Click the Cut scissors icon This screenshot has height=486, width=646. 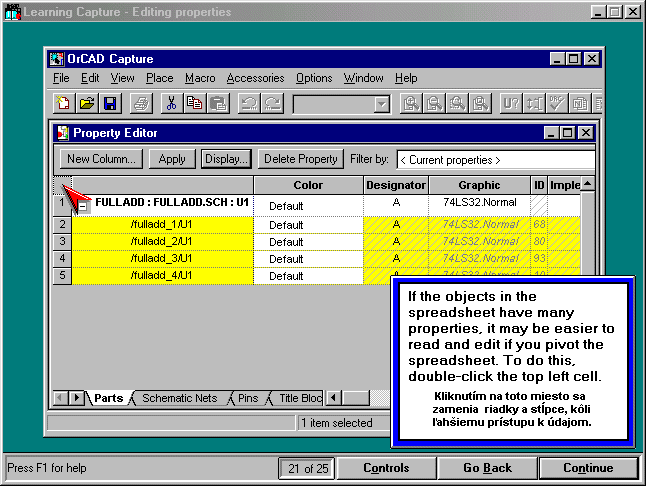[x=171, y=103]
